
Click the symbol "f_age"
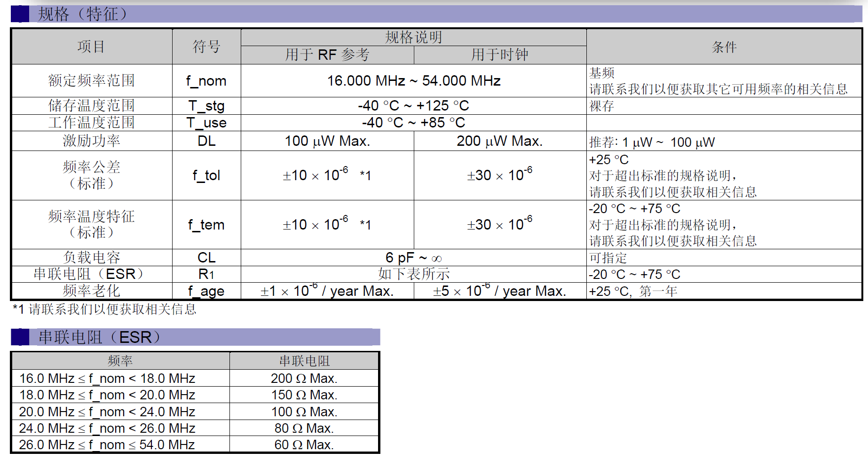(x=206, y=291)
